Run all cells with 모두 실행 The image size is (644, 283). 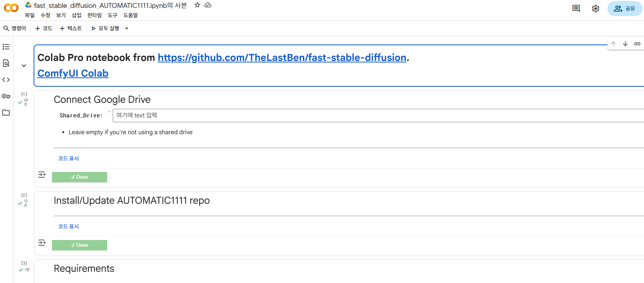pyautogui.click(x=105, y=28)
